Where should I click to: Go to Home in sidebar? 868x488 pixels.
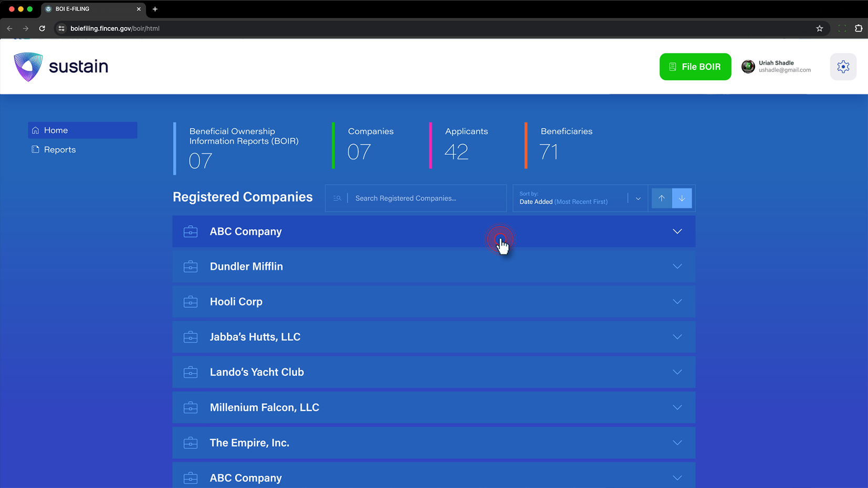pyautogui.click(x=82, y=130)
